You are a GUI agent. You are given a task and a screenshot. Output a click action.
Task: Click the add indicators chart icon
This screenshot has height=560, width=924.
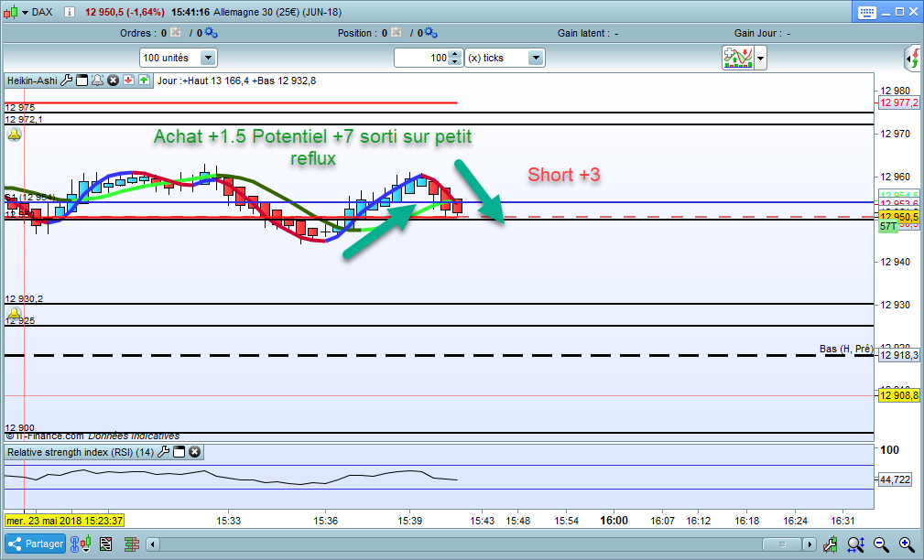pyautogui.click(x=738, y=58)
